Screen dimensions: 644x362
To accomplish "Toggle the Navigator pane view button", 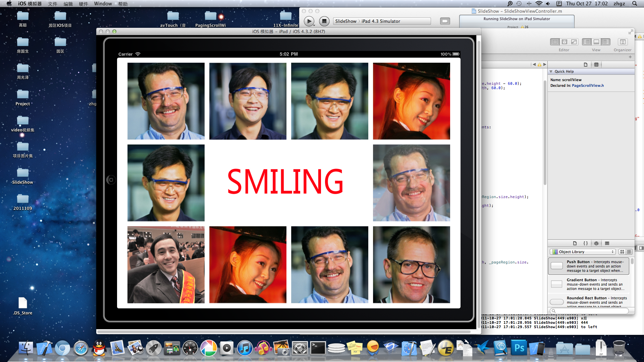I will (587, 42).
